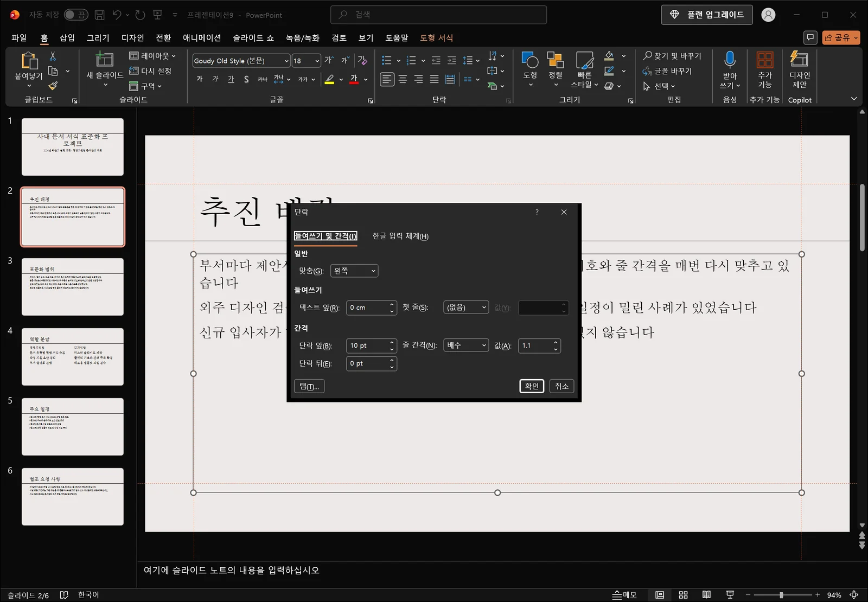
Task: Open the Comments pane icon
Action: [x=810, y=37]
